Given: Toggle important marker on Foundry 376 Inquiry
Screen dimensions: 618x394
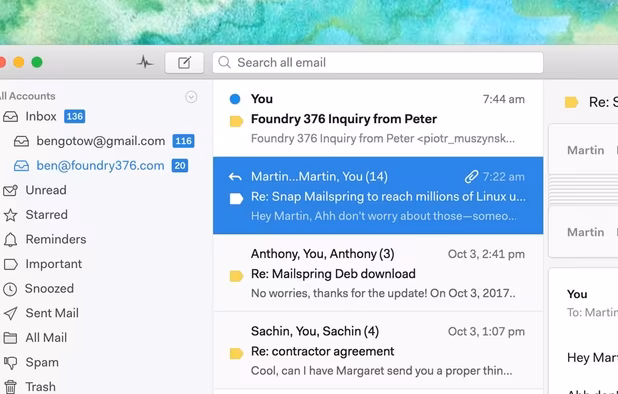Looking at the screenshot, I should point(236,121).
